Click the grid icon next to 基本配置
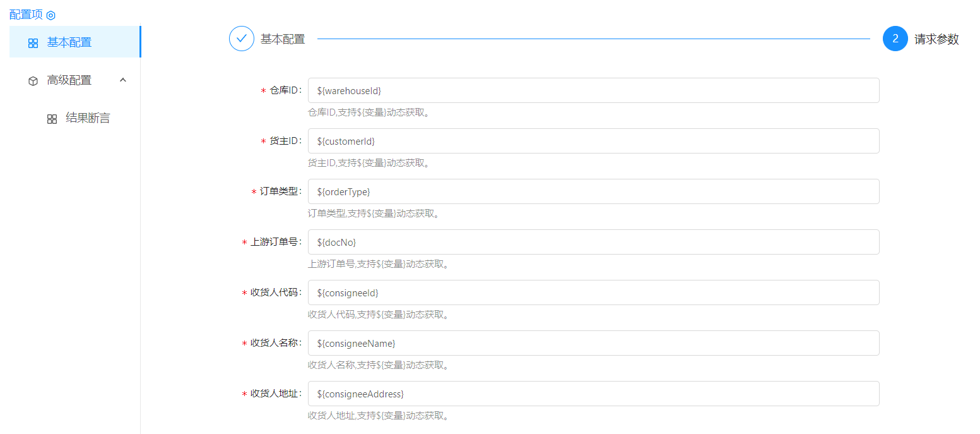 tap(33, 43)
